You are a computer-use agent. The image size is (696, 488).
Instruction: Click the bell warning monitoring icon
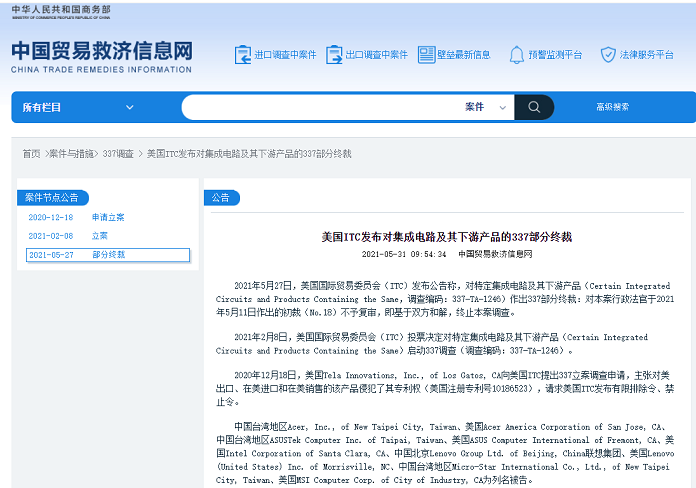tap(517, 55)
